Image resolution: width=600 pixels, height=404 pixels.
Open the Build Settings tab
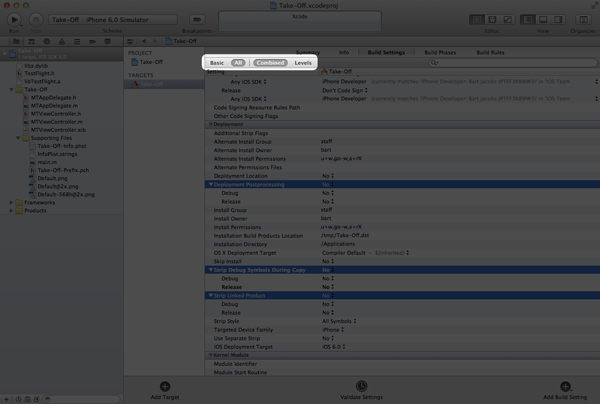click(386, 52)
